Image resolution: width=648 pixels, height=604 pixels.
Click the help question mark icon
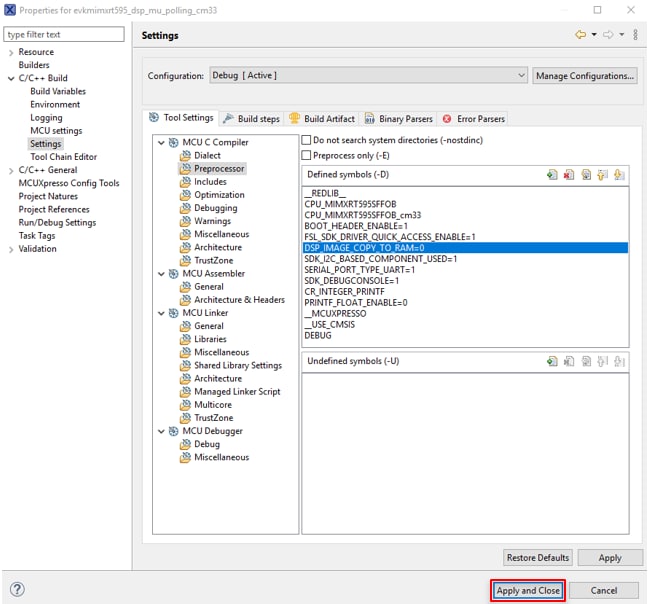tap(17, 590)
